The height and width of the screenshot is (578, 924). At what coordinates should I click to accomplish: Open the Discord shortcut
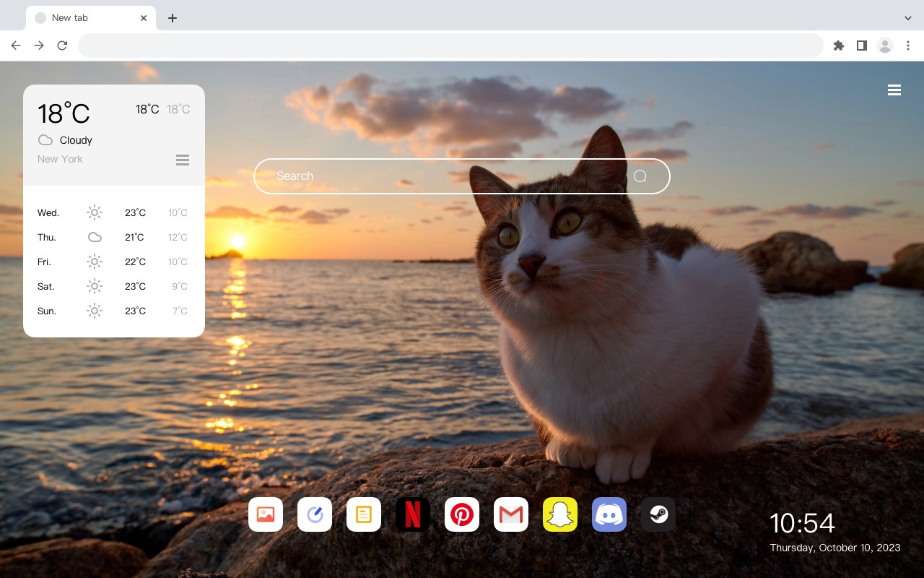[609, 514]
